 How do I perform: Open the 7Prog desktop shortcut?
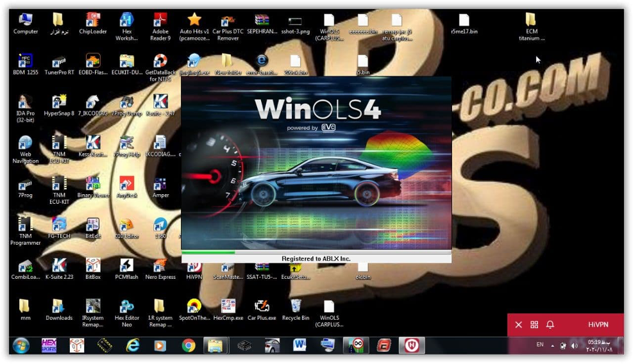coord(26,187)
